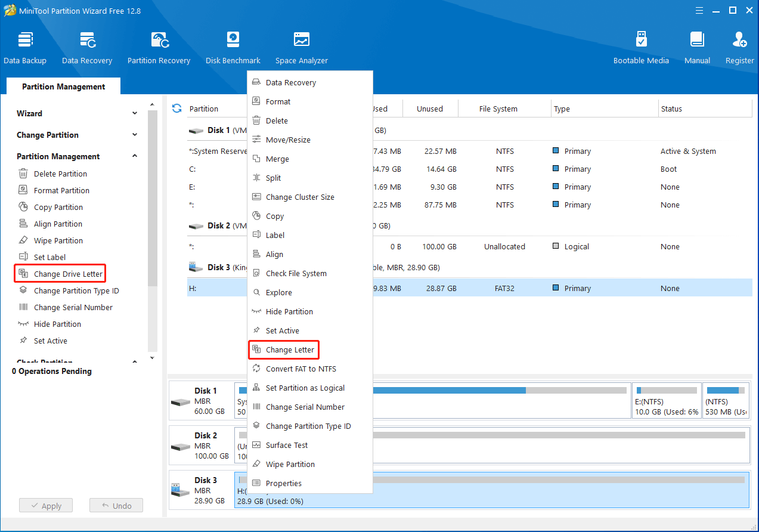Switch to the Partition Management tab
Viewport: 759px width, 532px height.
(x=63, y=86)
